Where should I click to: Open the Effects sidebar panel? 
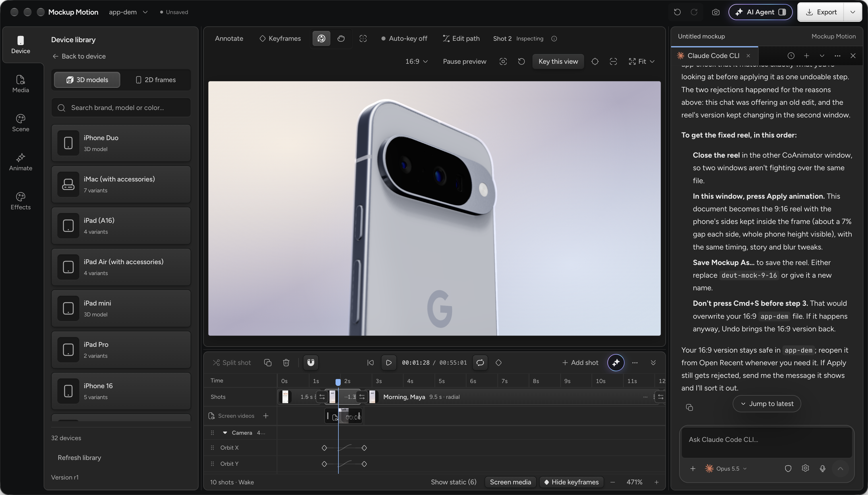tap(20, 201)
